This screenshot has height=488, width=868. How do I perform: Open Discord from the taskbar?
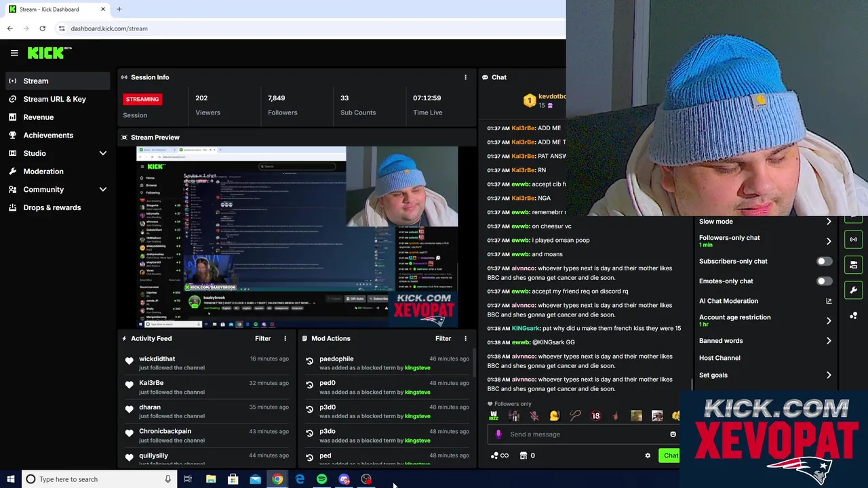344,479
